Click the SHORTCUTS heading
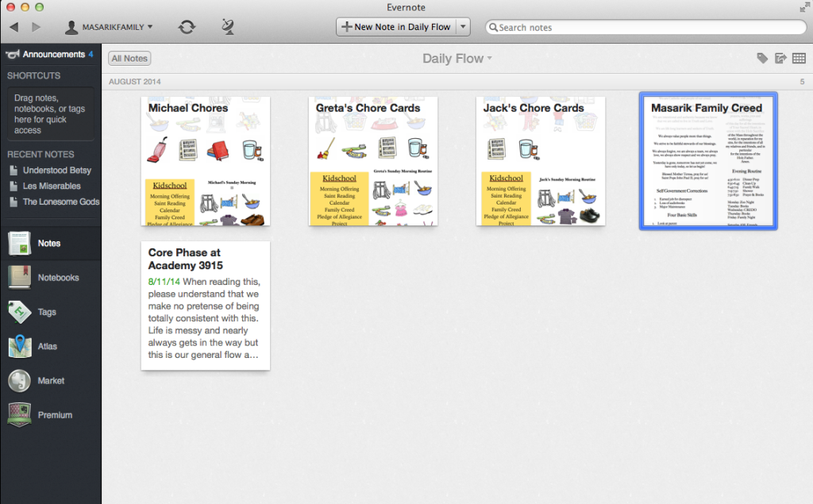The image size is (813, 504). pyautogui.click(x=33, y=75)
